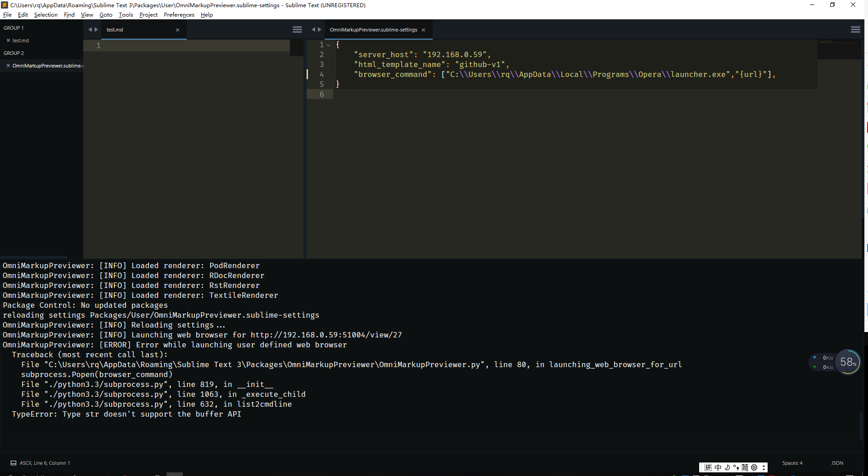This screenshot has width=868, height=476.
Task: Toggle Chinese punctuation mode icon
Action: (x=736, y=467)
